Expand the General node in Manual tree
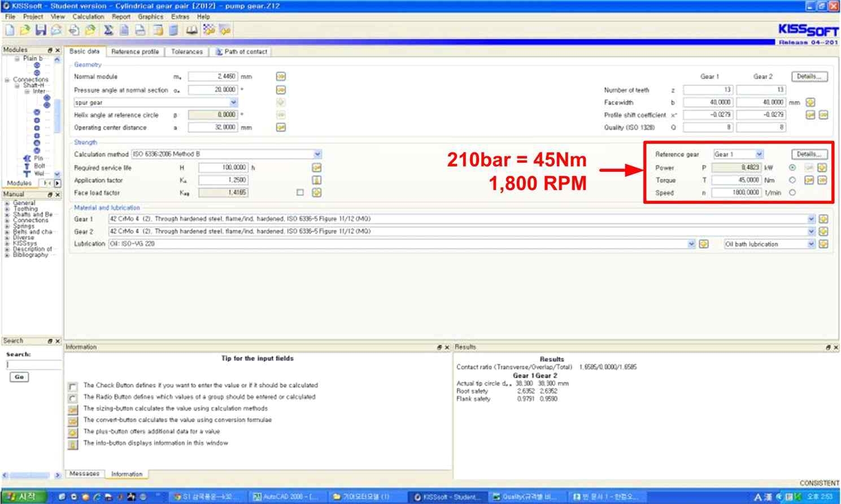The width and height of the screenshot is (841, 504). 7,203
